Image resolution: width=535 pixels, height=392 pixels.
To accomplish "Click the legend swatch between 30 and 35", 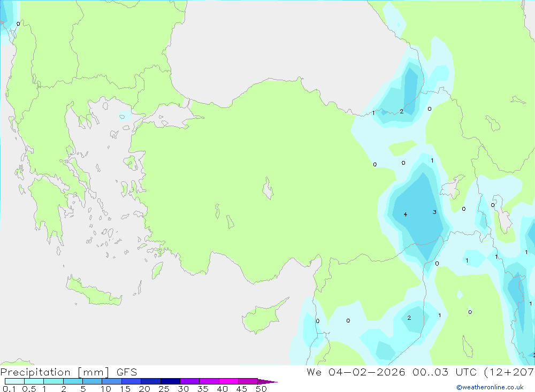I will pyautogui.click(x=189, y=381).
